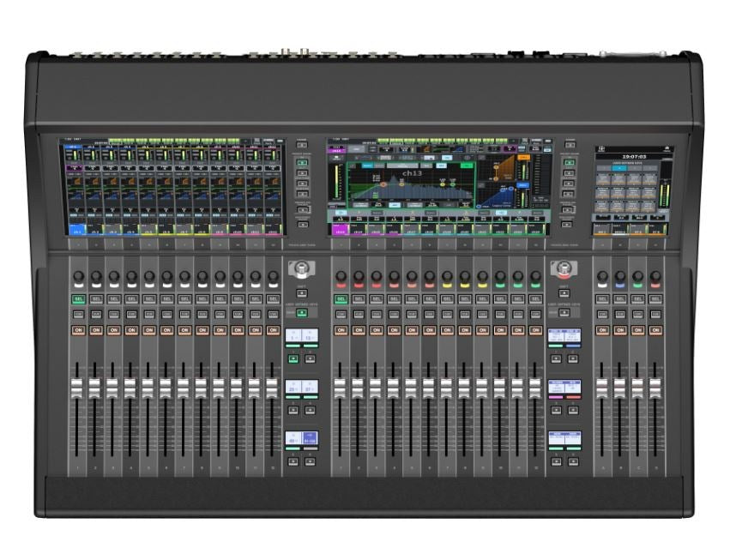The width and height of the screenshot is (736, 560).
Task: Click the lit green key beside the center touchscreen
Action: pyautogui.click(x=569, y=162)
